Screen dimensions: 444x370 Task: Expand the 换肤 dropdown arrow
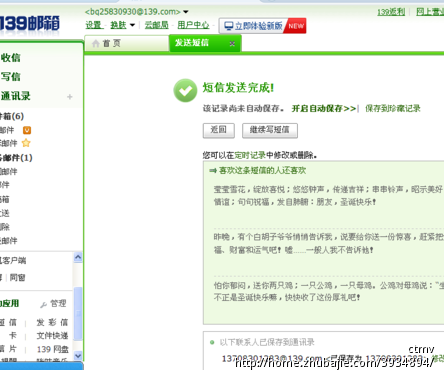132,25
